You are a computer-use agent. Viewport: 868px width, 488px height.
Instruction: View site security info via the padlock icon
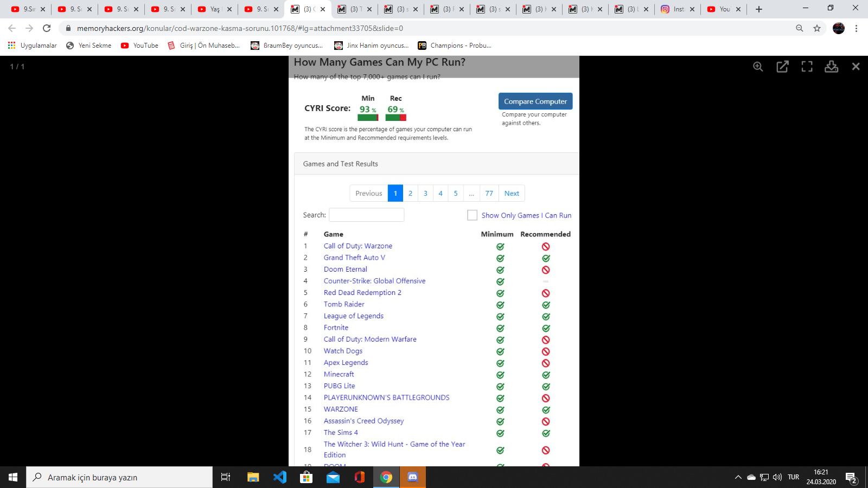[x=68, y=28]
